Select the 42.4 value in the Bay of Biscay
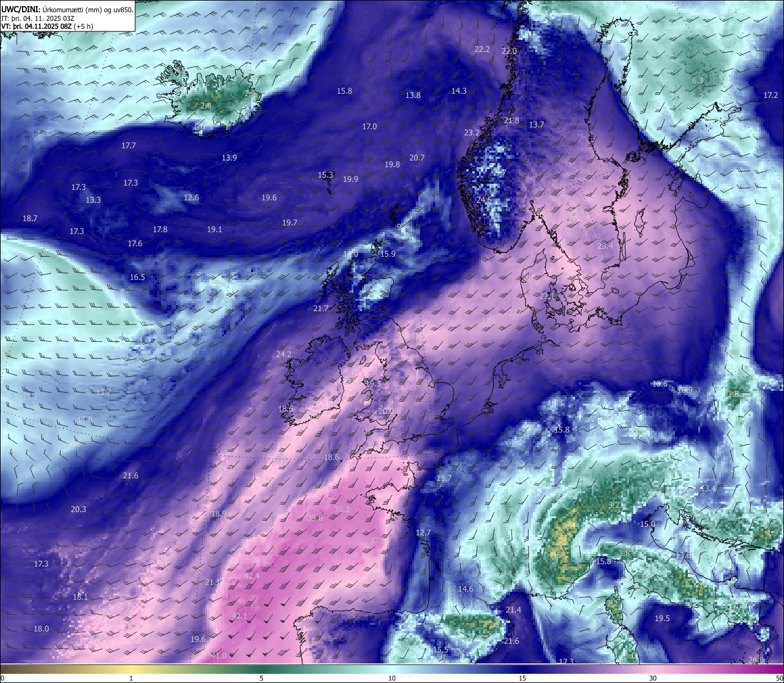The width and height of the screenshot is (784, 683). [252, 576]
